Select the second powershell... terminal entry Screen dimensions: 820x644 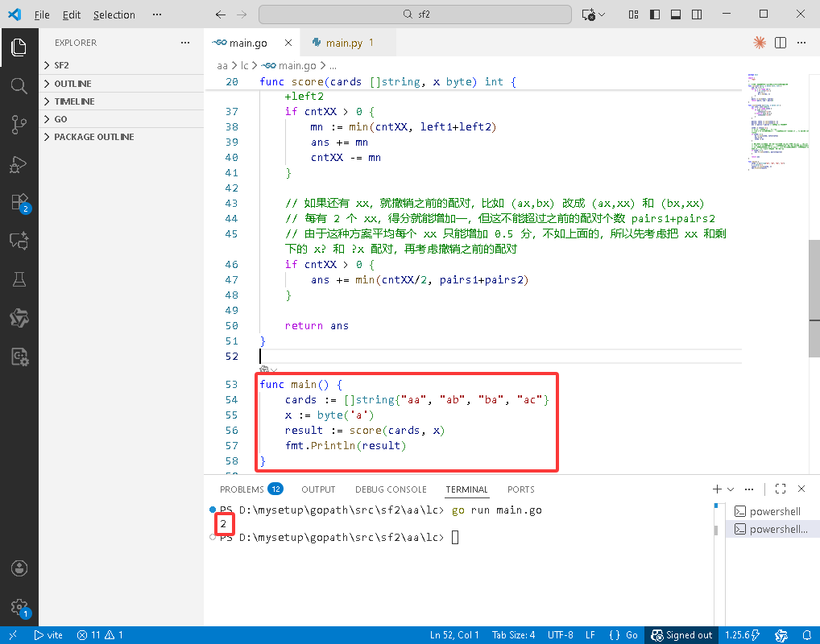(x=772, y=529)
